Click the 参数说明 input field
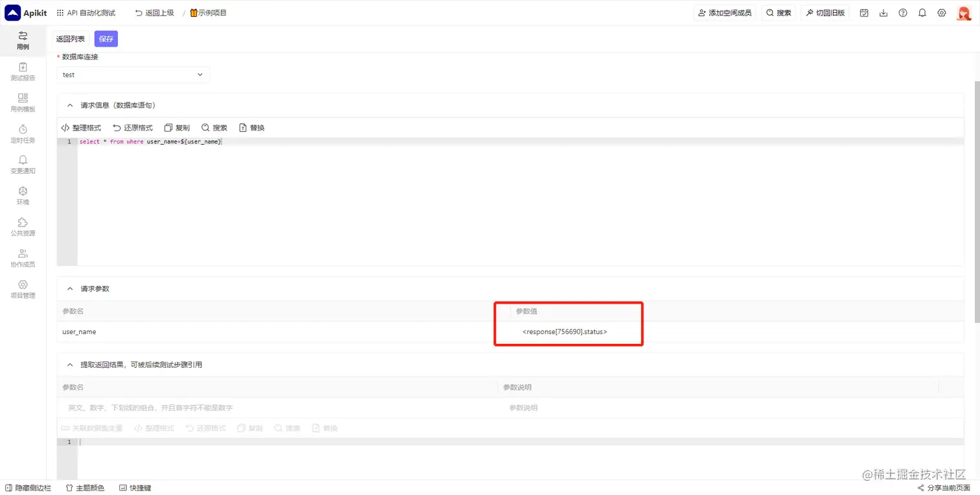The height and width of the screenshot is (495, 980). (718, 407)
